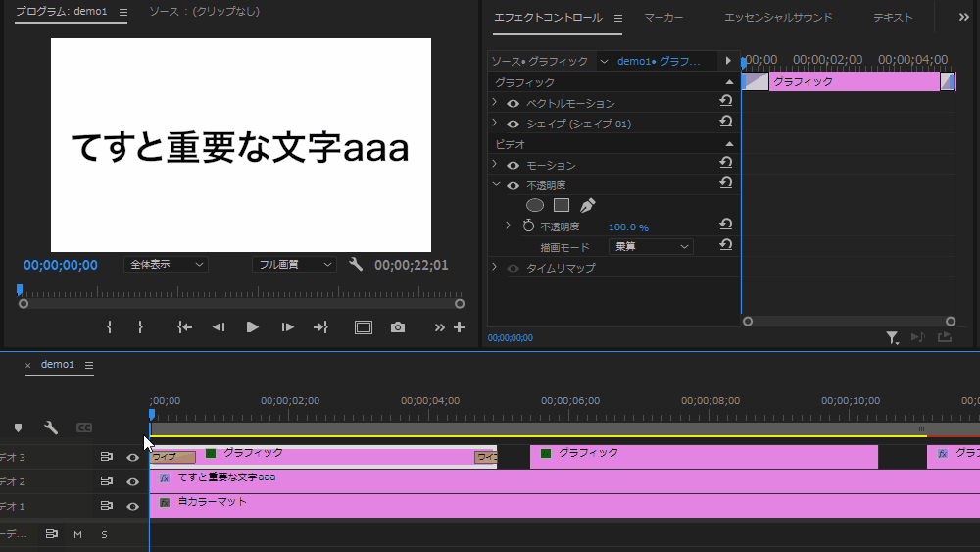Play the program monitor
Image resolution: width=980 pixels, height=552 pixels.
(x=253, y=326)
